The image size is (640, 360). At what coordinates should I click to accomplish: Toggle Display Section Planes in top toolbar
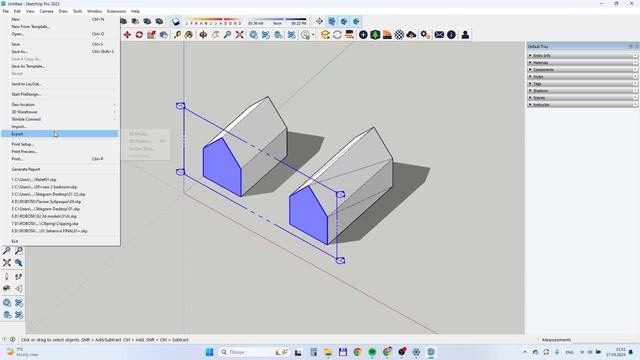pyautogui.click(x=332, y=21)
